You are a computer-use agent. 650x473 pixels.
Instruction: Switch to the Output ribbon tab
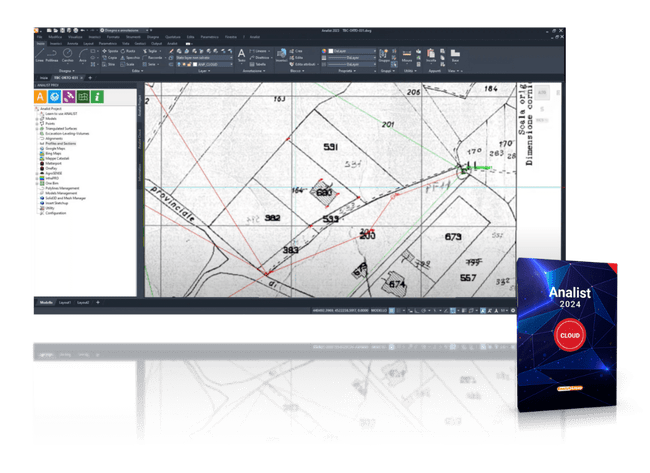coord(156,44)
